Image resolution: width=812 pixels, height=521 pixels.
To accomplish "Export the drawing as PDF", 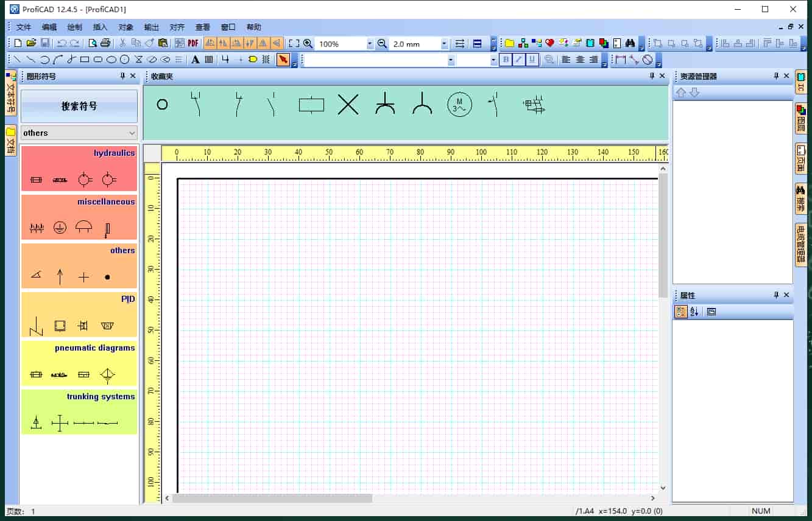I will [x=193, y=43].
